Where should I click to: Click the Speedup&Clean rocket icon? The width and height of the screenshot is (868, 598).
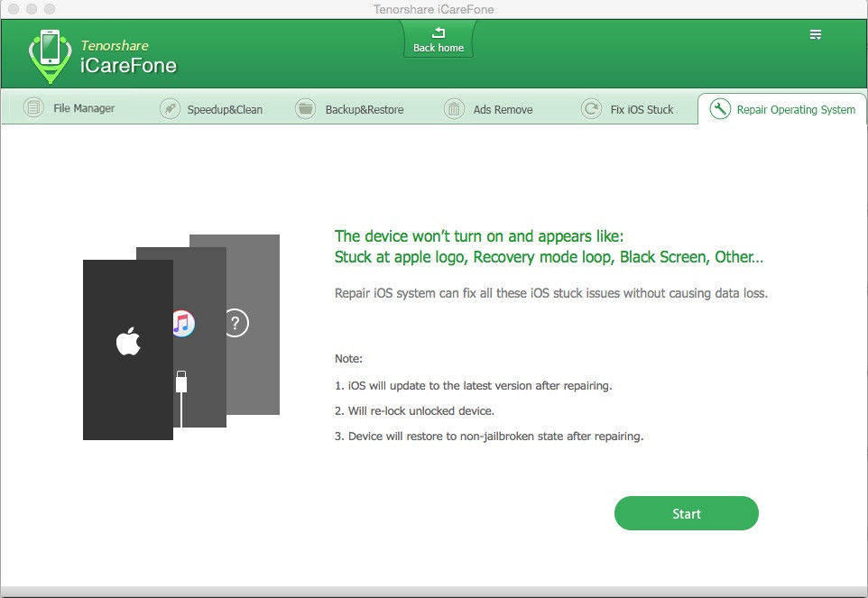[170, 109]
